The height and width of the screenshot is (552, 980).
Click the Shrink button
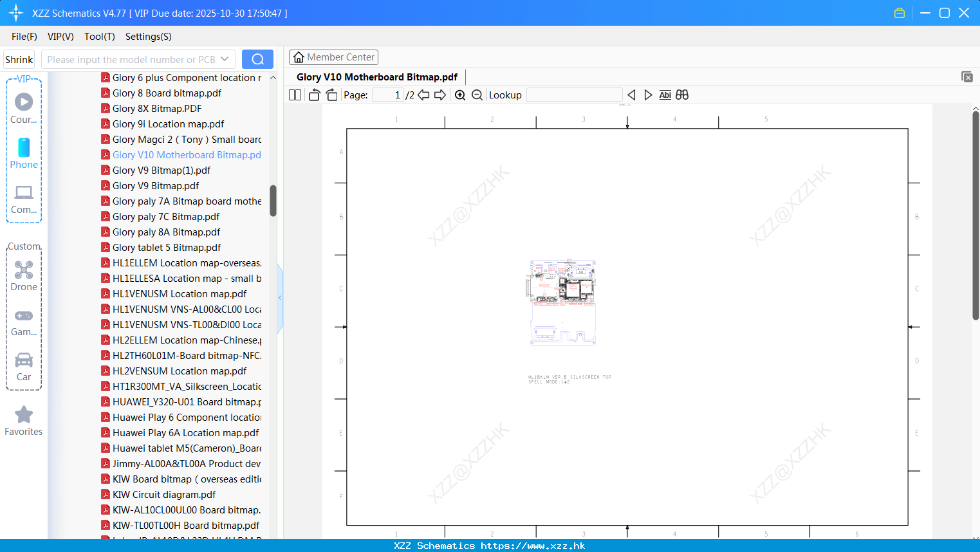coord(19,59)
